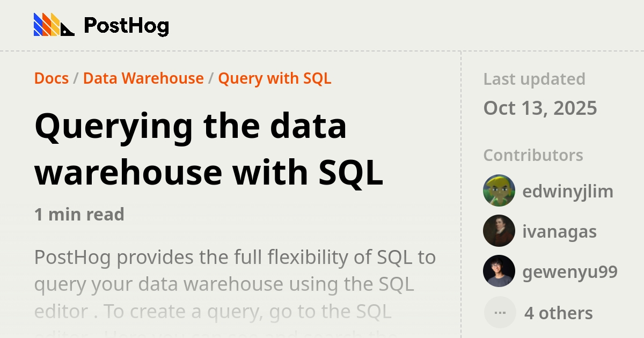Viewport: 644px width, 338px height.
Task: Switch to the Data Warehouse section
Action: pos(142,78)
